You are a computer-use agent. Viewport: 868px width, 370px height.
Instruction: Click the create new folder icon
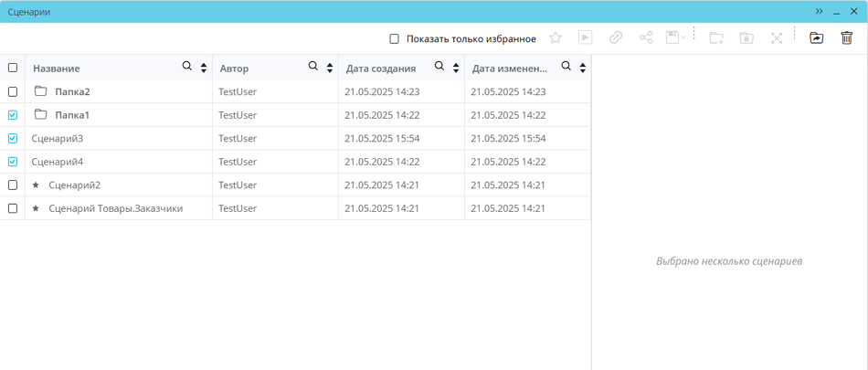point(716,38)
